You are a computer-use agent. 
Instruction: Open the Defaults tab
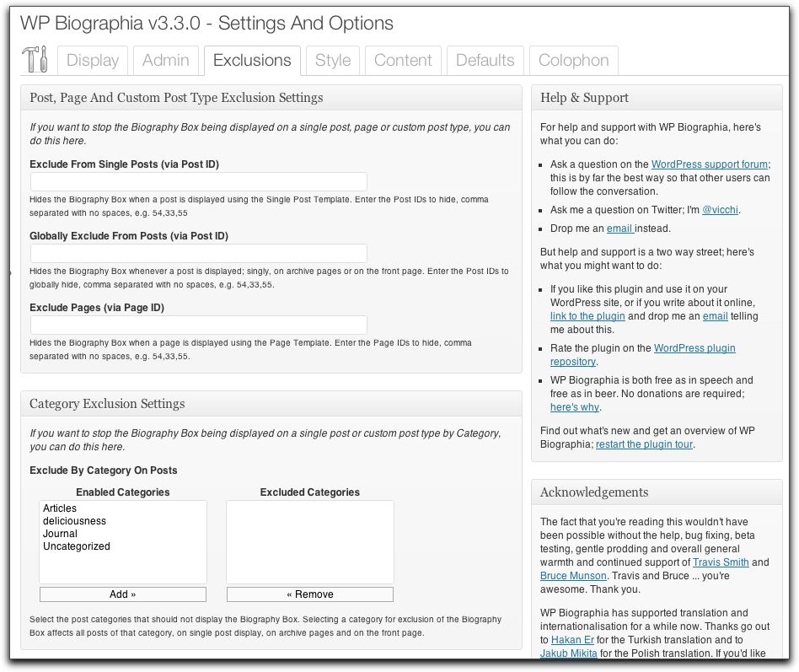point(485,61)
